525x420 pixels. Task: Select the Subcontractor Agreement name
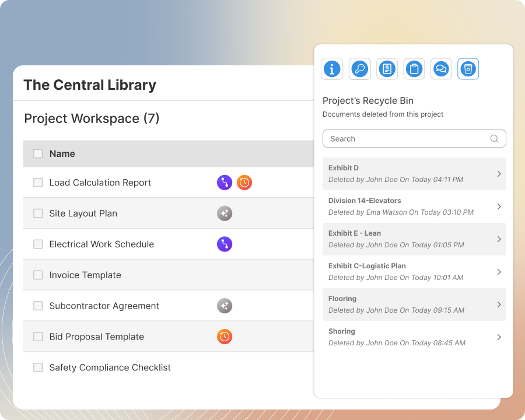[104, 306]
